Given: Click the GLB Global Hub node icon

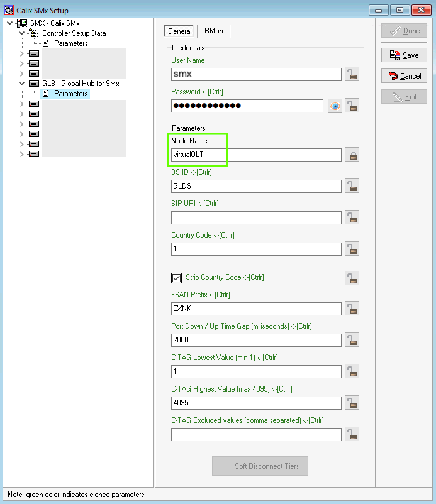Looking at the screenshot, I should 34,84.
